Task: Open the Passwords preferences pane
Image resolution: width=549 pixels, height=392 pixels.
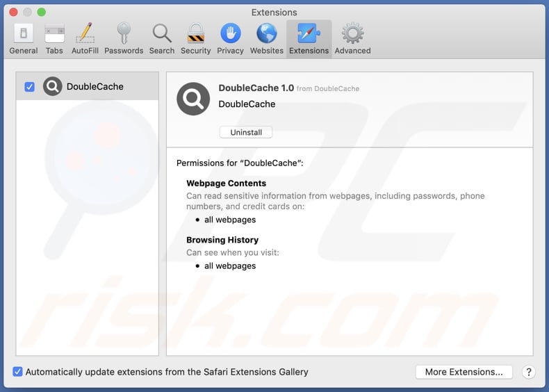Action: click(124, 38)
